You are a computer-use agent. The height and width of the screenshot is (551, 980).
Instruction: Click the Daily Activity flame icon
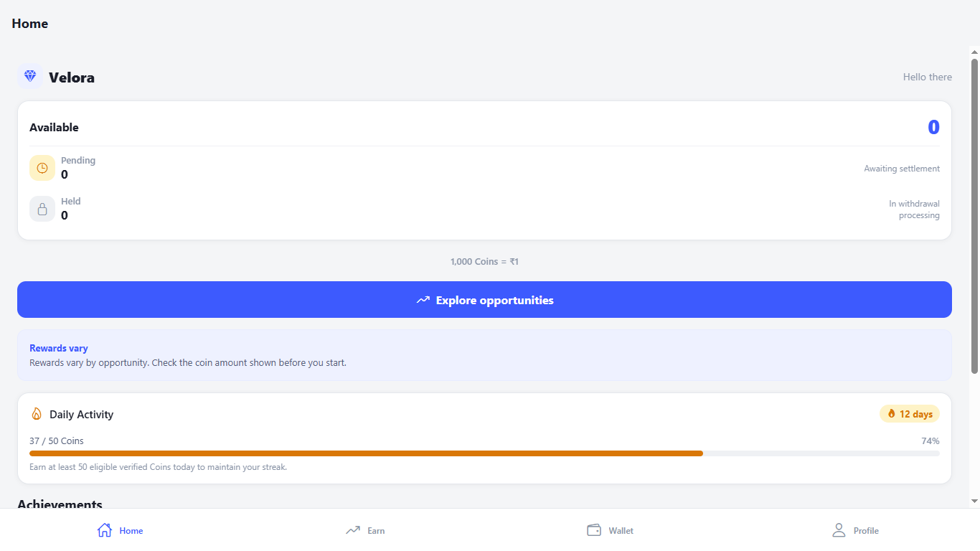pos(37,414)
